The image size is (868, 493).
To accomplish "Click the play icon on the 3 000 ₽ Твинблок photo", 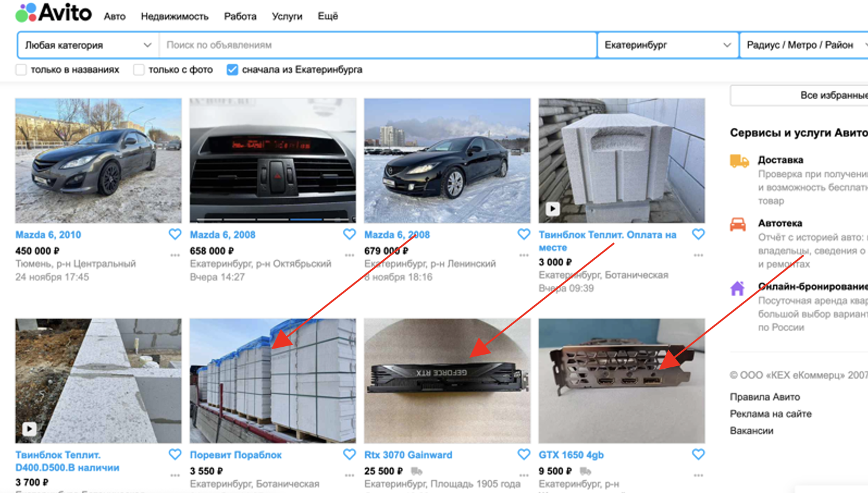I will (552, 209).
